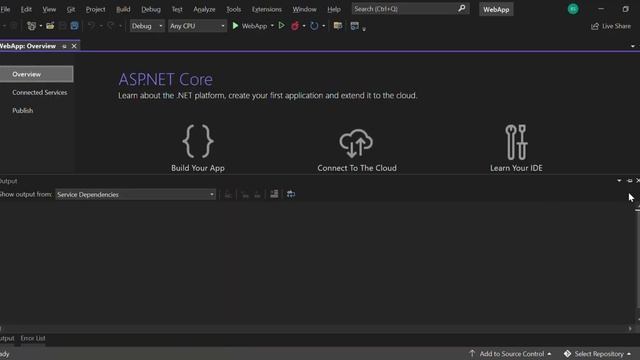Open the Debug menu

151,9
